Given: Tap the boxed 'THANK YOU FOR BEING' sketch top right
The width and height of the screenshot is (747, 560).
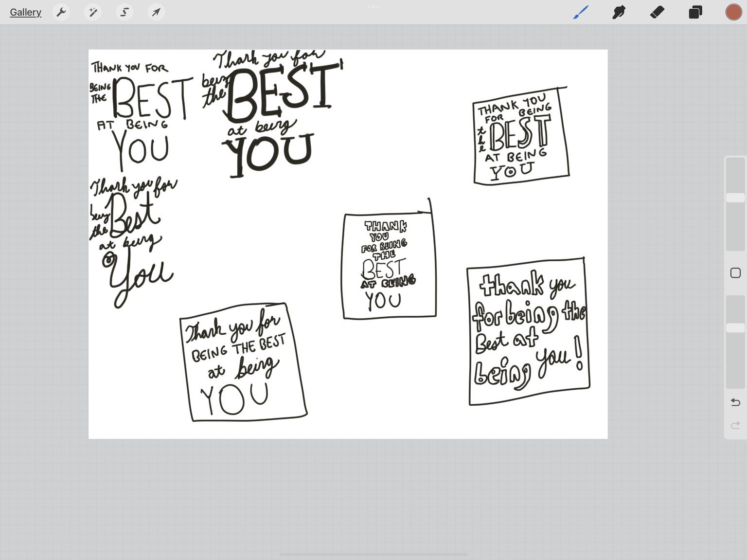Looking at the screenshot, I should click(521, 136).
